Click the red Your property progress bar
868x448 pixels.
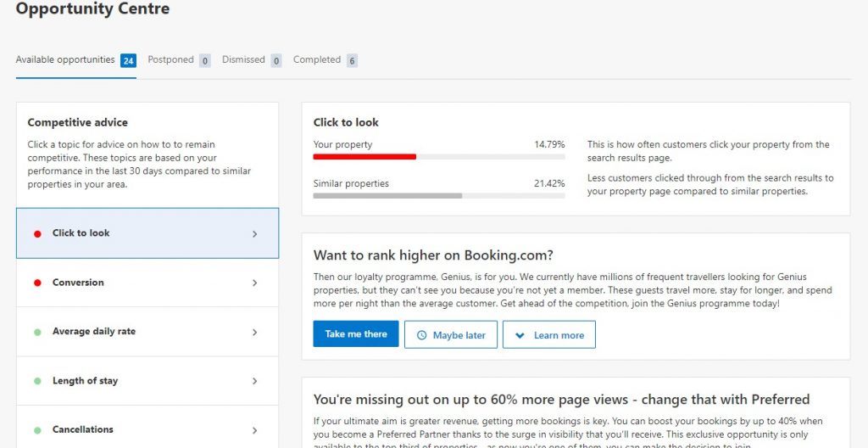point(364,157)
